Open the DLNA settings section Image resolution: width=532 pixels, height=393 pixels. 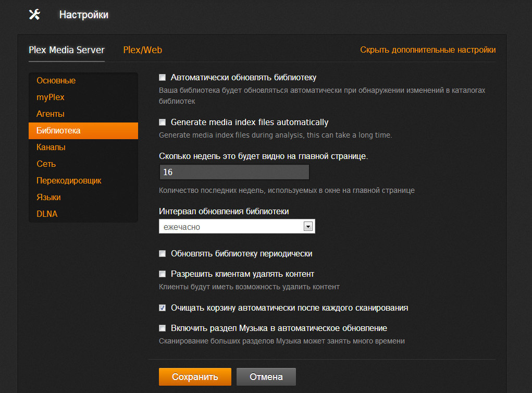(x=47, y=214)
